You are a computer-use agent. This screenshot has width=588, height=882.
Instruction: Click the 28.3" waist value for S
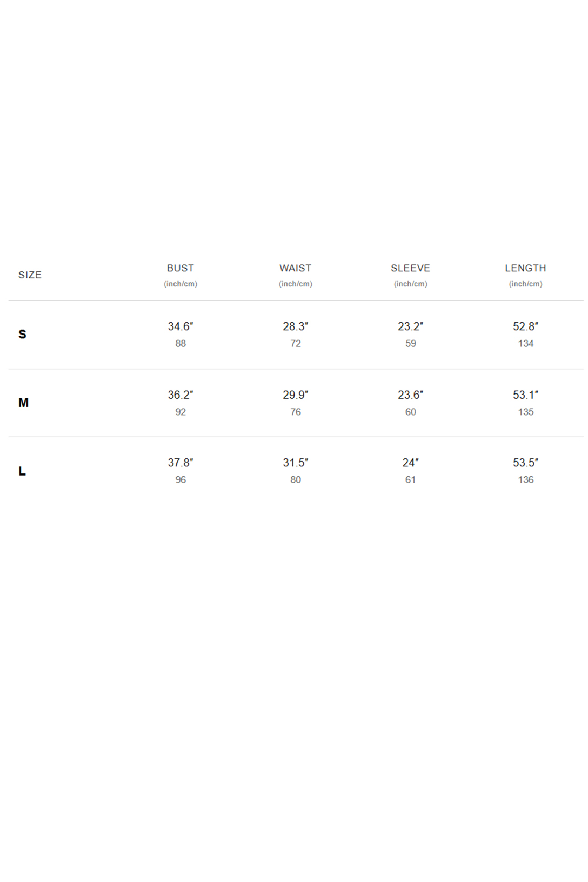[296, 326]
